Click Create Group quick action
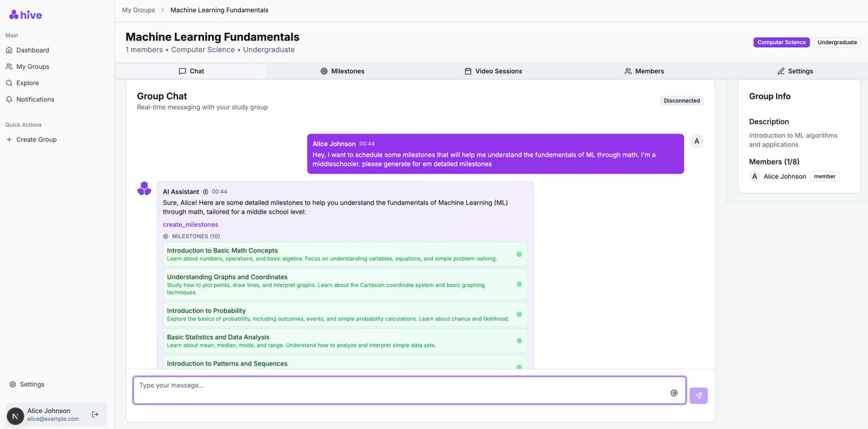This screenshot has height=429, width=868. tap(36, 140)
